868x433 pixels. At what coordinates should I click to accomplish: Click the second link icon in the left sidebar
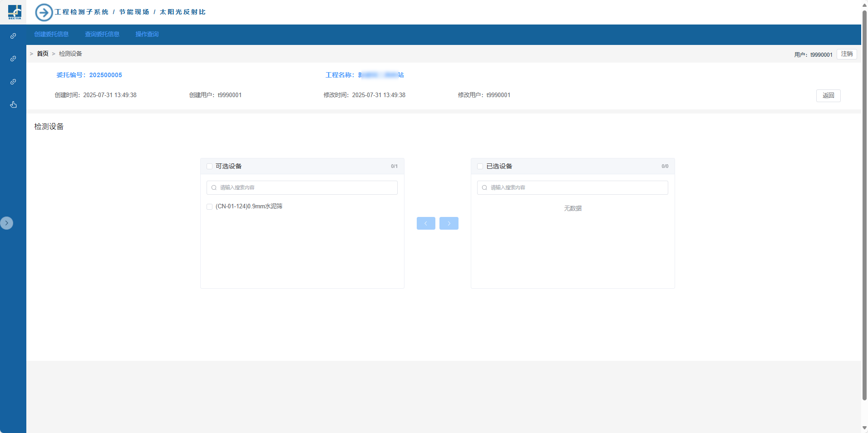[13, 59]
